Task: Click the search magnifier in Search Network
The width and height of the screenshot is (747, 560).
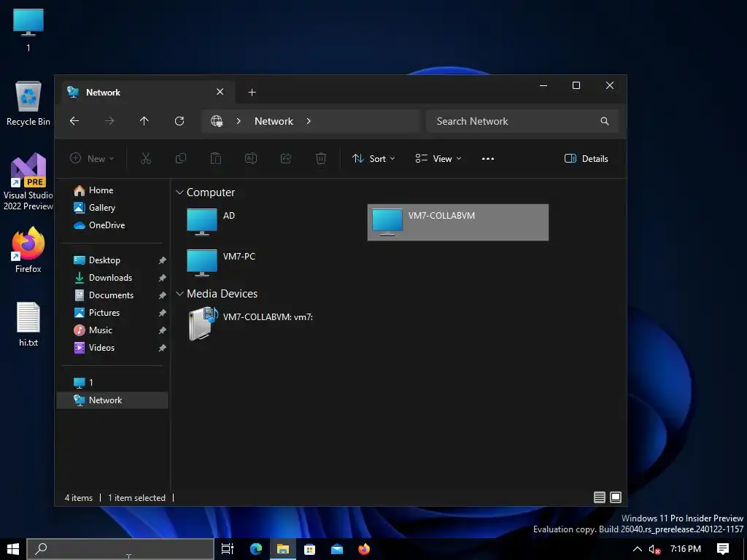Action: (605, 121)
